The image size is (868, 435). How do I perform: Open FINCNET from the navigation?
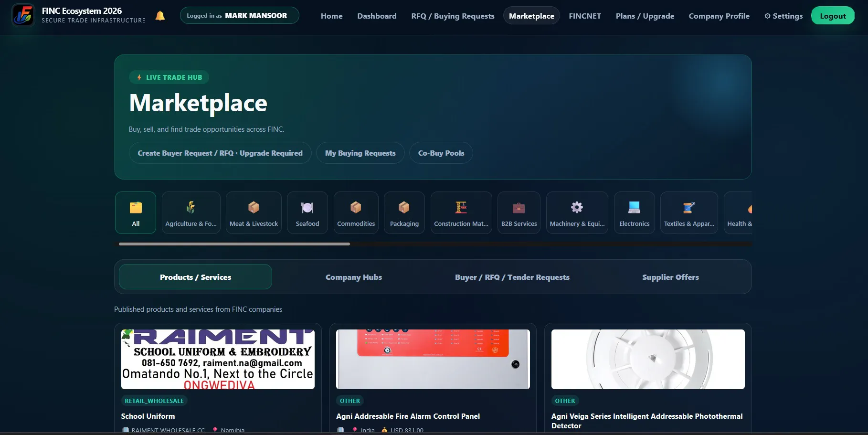[585, 16]
